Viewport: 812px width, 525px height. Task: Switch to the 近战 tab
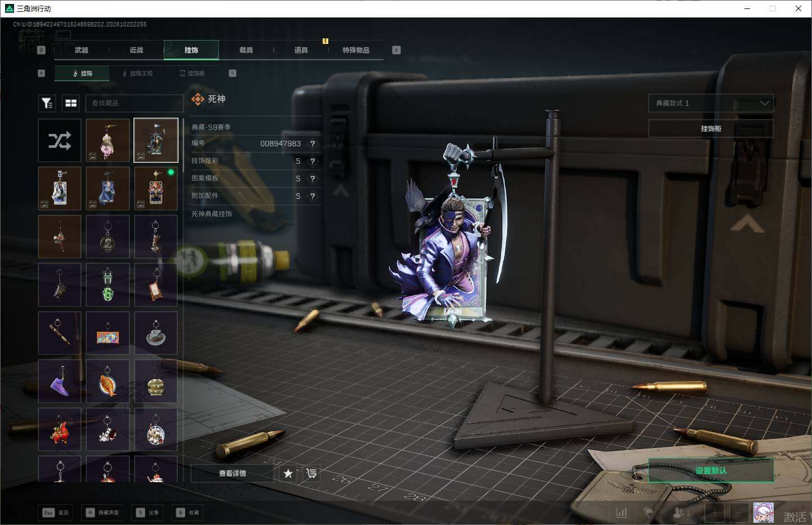click(x=136, y=50)
